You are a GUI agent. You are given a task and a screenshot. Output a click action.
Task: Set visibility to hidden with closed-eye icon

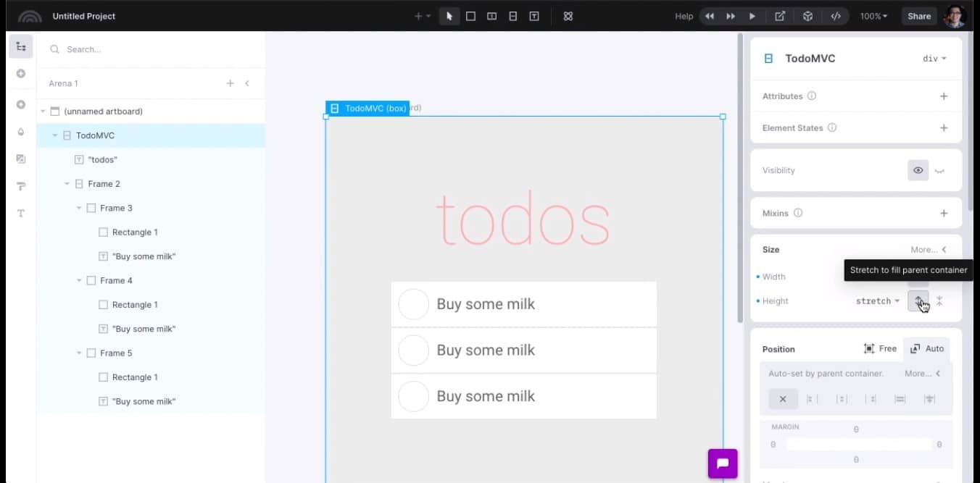pyautogui.click(x=940, y=171)
